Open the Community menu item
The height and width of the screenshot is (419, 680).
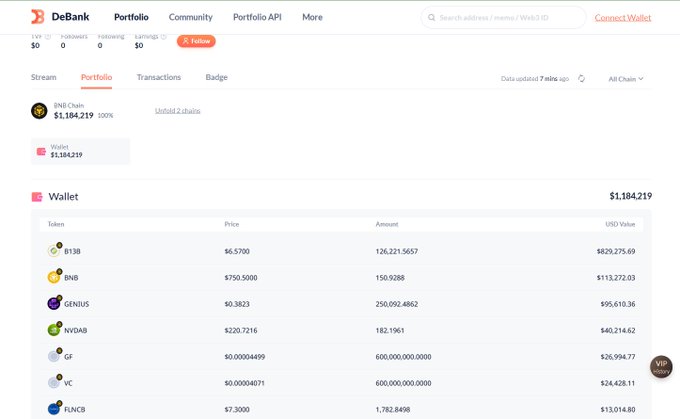pos(190,17)
